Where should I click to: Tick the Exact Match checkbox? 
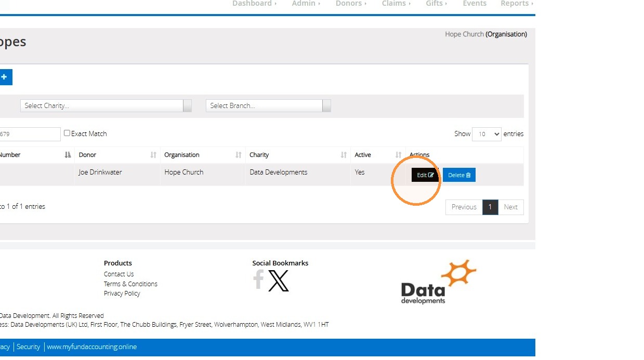point(67,133)
